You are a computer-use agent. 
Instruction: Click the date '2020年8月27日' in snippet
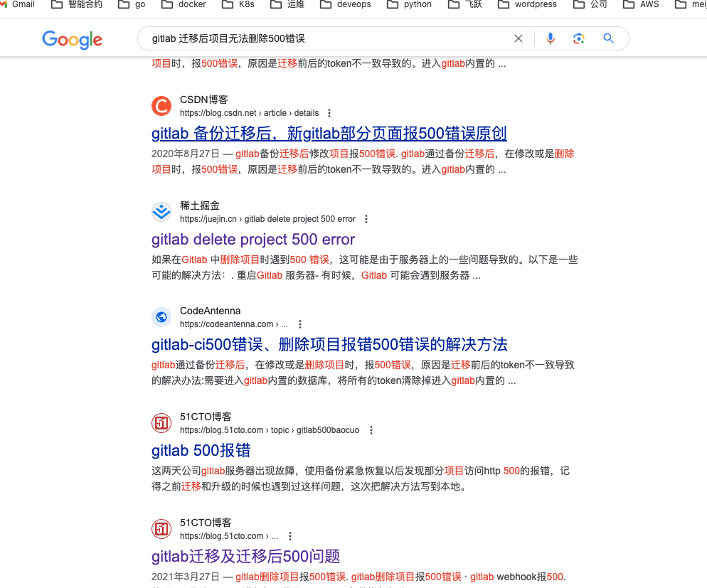coord(186,154)
